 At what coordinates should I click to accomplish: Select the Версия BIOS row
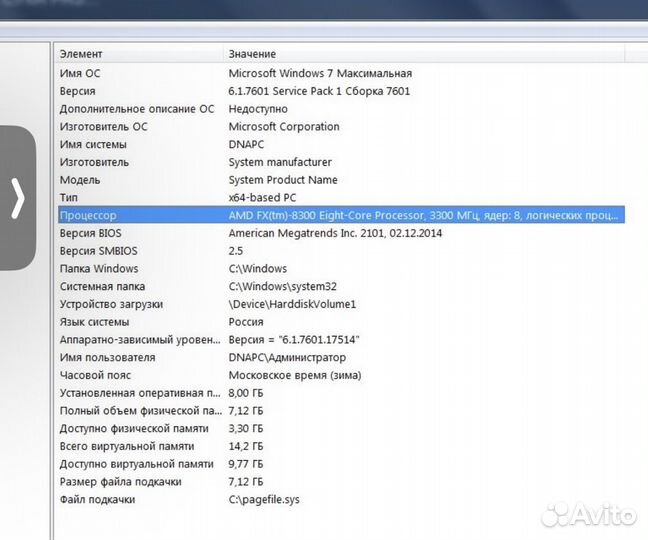tap(93, 233)
